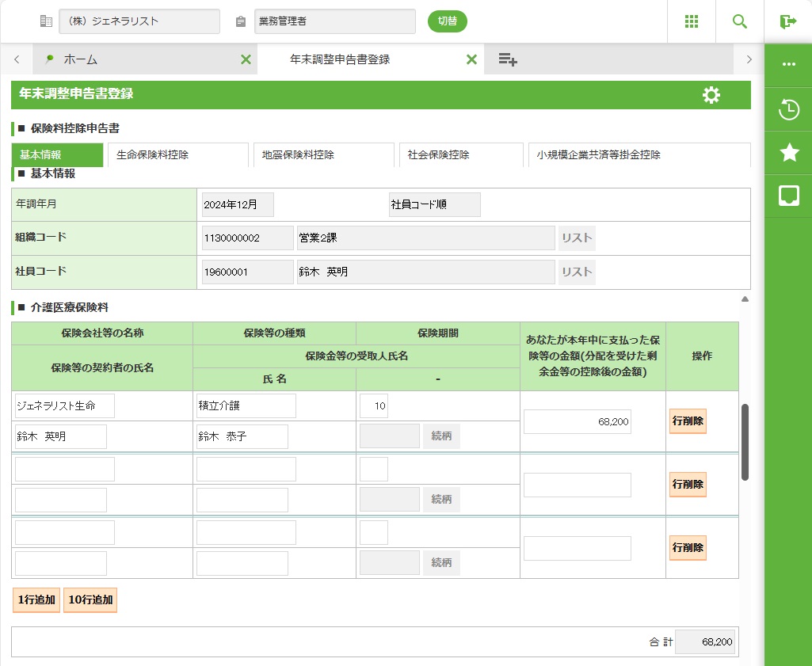The image size is (812, 666).
Task: Click the logout icon in top right
Action: tap(787, 21)
